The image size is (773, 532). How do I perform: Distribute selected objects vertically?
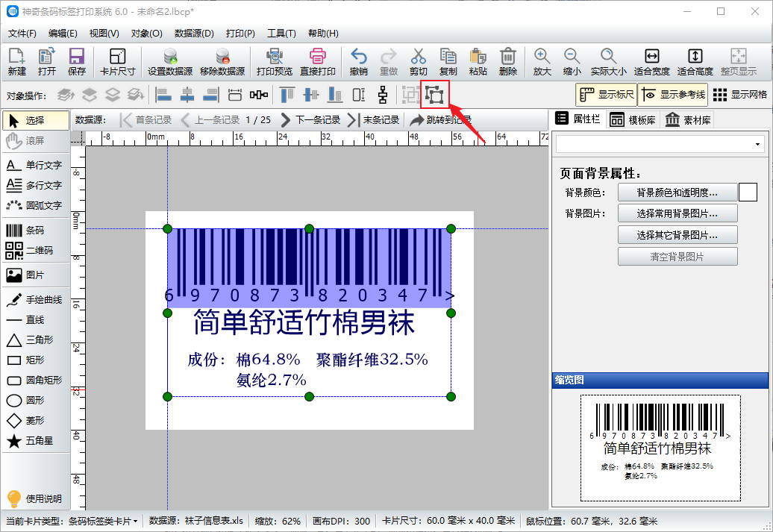pyautogui.click(x=383, y=95)
